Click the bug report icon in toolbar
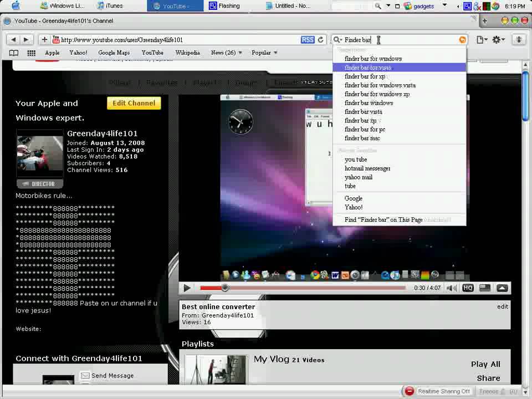The width and height of the screenshot is (532, 399). 519,40
